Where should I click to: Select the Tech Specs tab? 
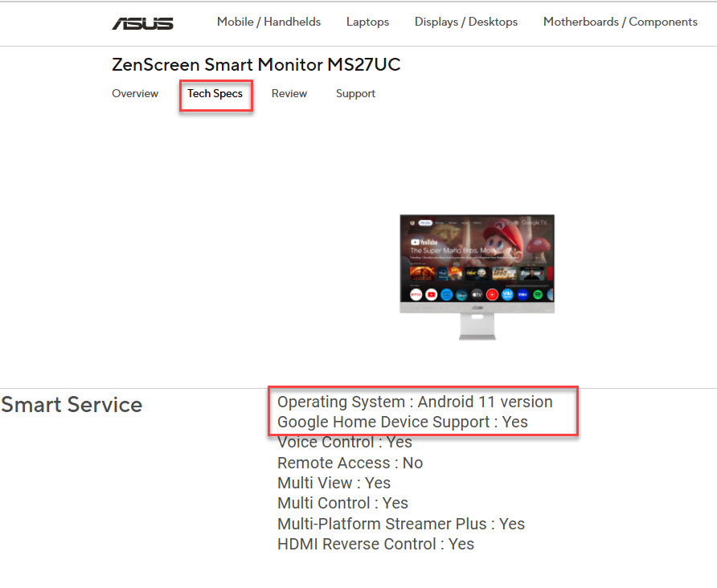tap(215, 94)
